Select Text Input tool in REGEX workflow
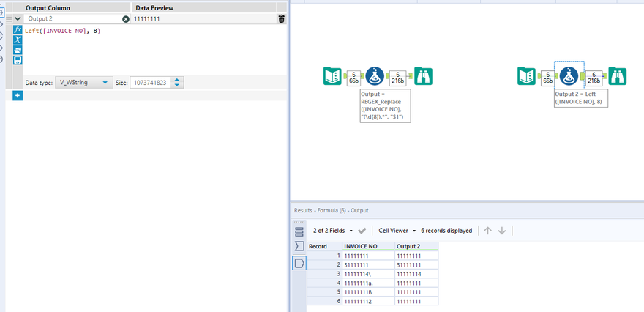The image size is (644, 312). click(332, 76)
